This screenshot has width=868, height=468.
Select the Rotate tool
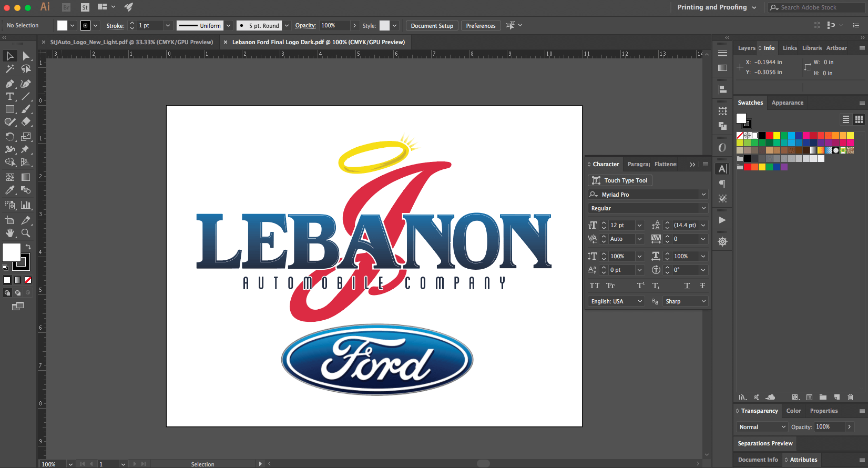coord(9,137)
